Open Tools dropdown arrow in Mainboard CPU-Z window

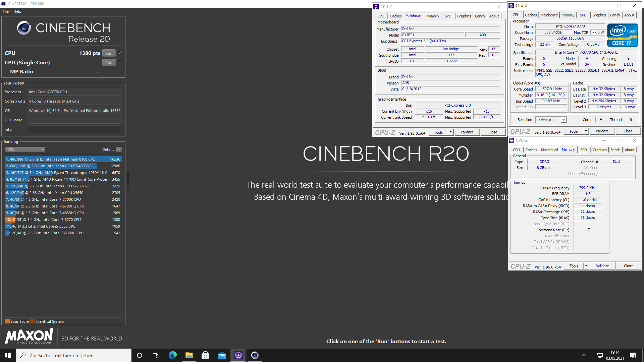click(451, 132)
